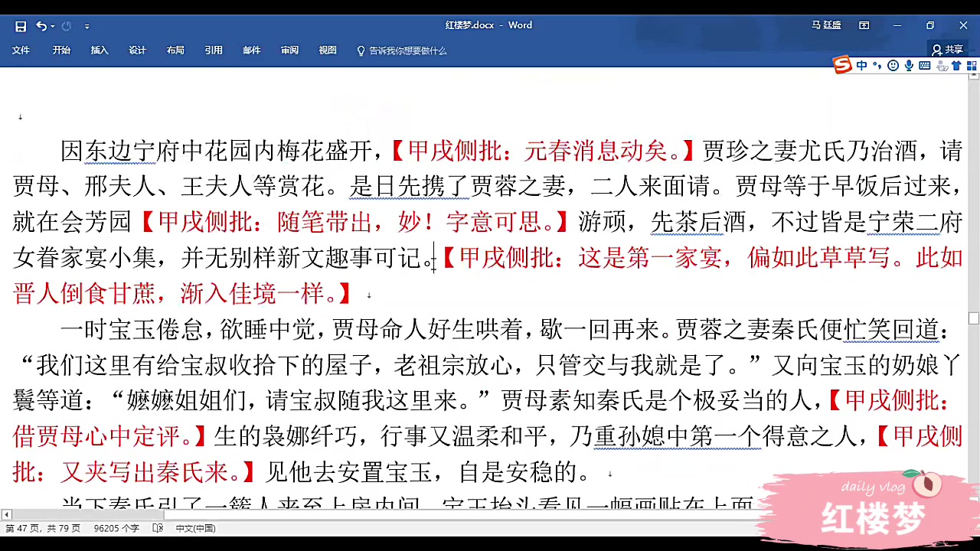
Task: Switch to the 布局 ribbon tab
Action: coord(175,51)
